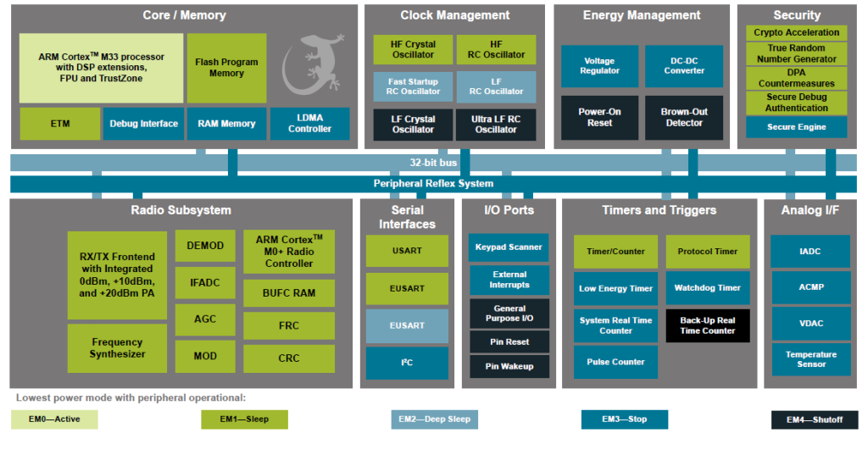Click the Flash Program Memory block

point(226,68)
